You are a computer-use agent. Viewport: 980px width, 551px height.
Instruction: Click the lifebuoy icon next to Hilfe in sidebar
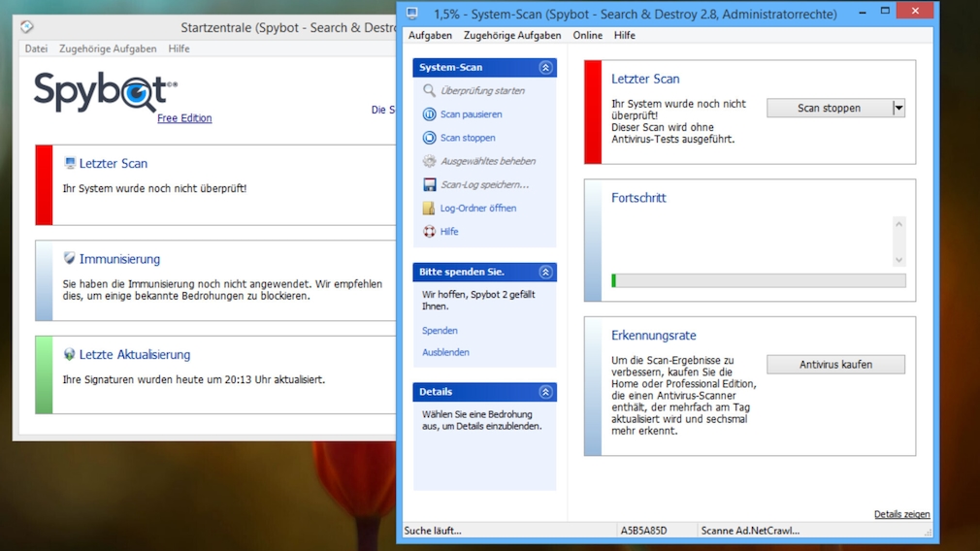429,231
